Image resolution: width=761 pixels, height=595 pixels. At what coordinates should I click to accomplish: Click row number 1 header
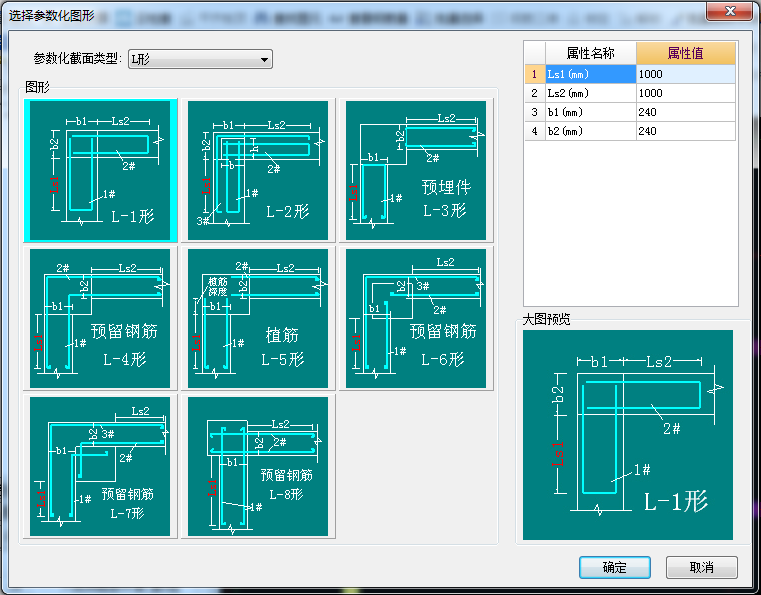[535, 74]
